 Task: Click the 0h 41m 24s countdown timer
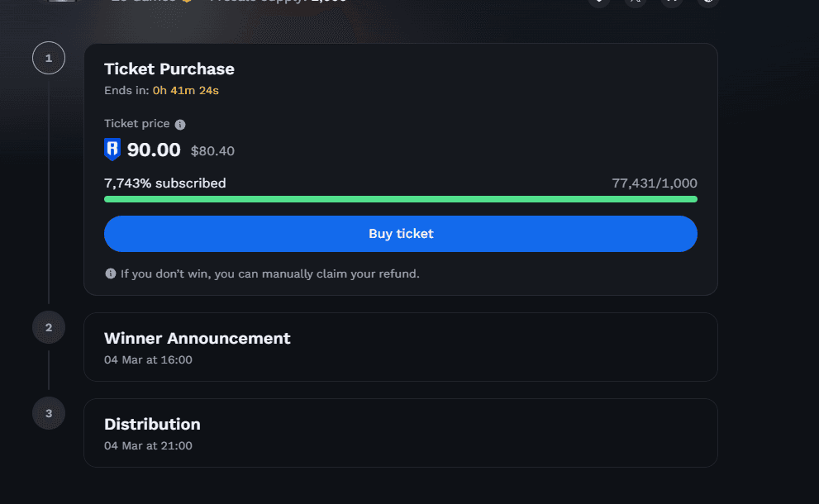(x=185, y=90)
